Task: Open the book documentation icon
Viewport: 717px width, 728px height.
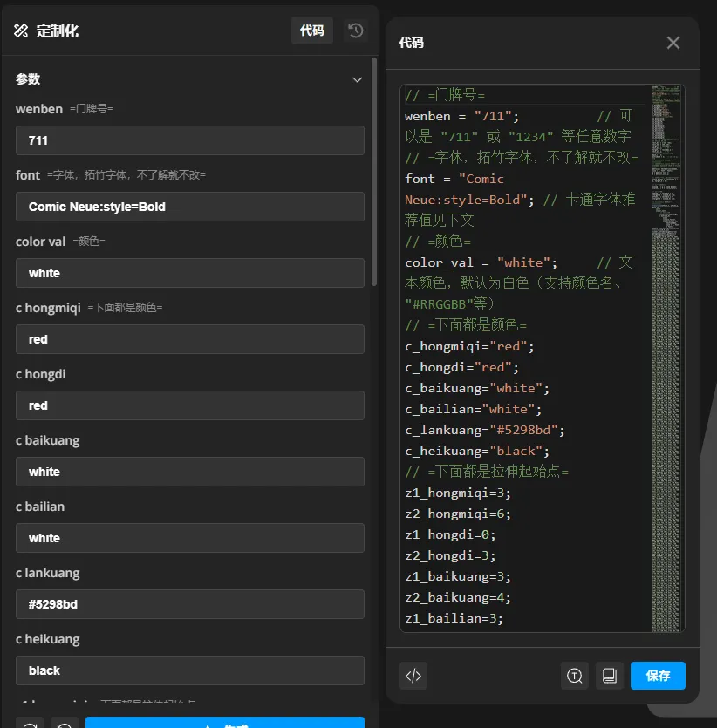Action: click(609, 676)
